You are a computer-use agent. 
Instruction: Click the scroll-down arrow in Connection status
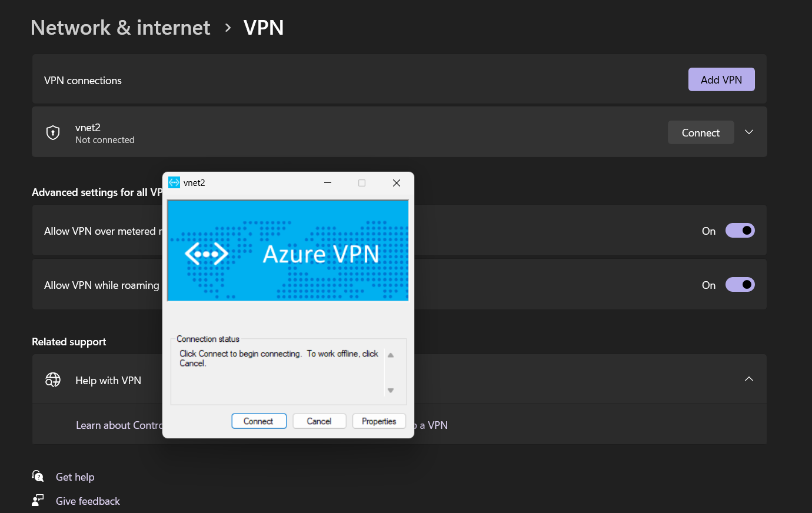tap(390, 389)
